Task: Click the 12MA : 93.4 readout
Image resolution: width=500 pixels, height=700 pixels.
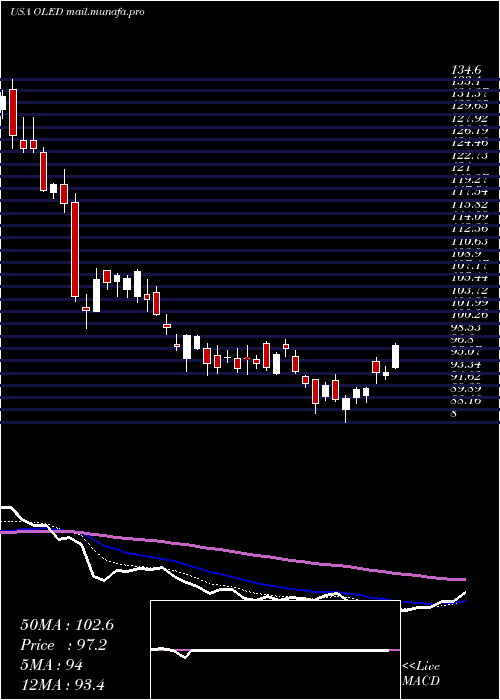Action: 62,684
